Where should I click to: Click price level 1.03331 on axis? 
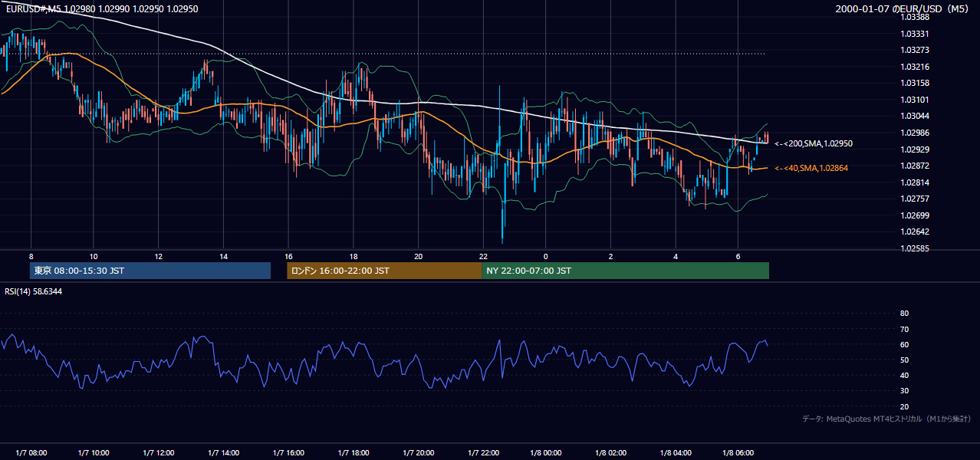[x=916, y=34]
